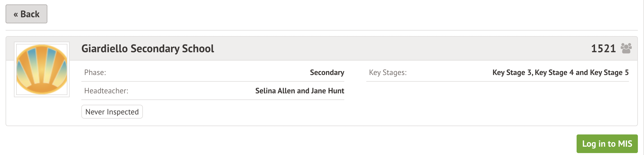Click the double chevron on the Back button
This screenshot has height=155, width=644.
[16, 14]
